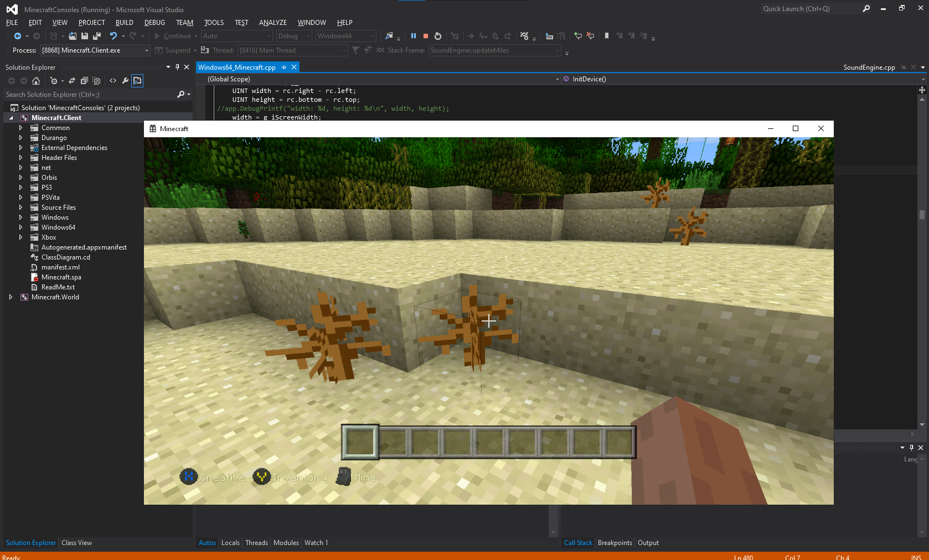Open Find in Files toolbar icon
The height and width of the screenshot is (560, 929).
click(389, 36)
